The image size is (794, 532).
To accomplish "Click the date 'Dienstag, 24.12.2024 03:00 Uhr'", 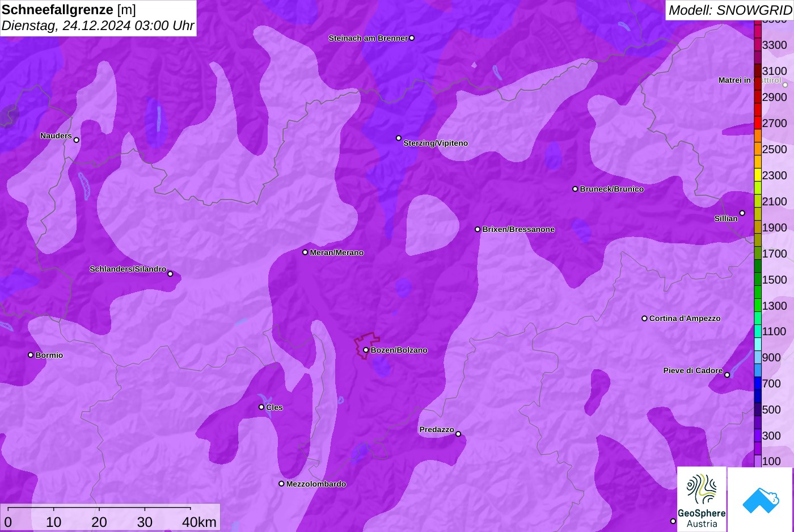I will click(x=98, y=26).
